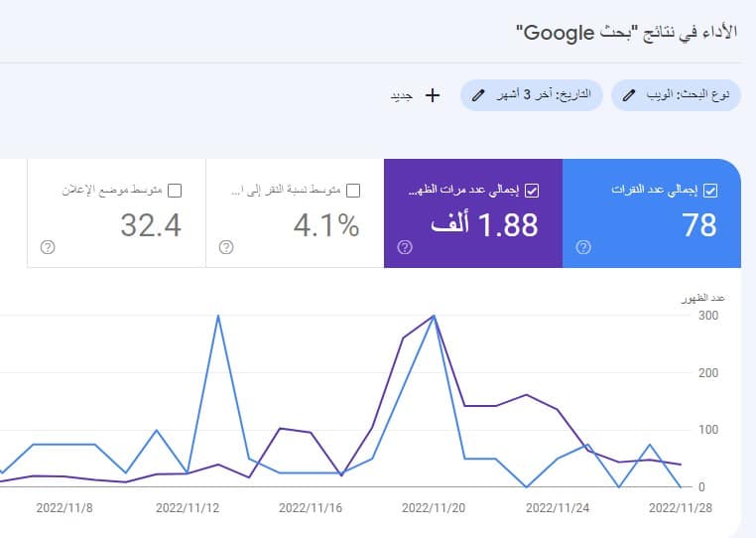Image resolution: width=756 pixels, height=538 pixels.
Task: Click the 32.4 average position value
Action: point(151,225)
